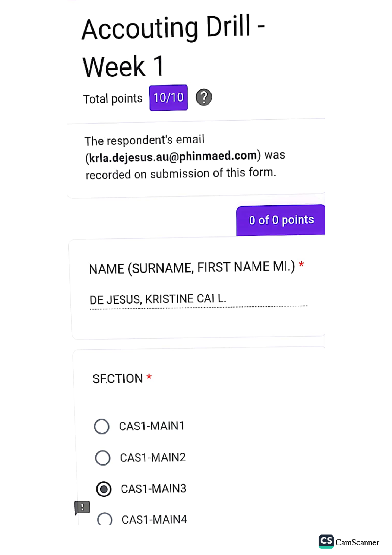Pick the CAS1-MAIN4 radio circle
Image resolution: width=392 pixels, height=555 pixels.
click(105, 519)
